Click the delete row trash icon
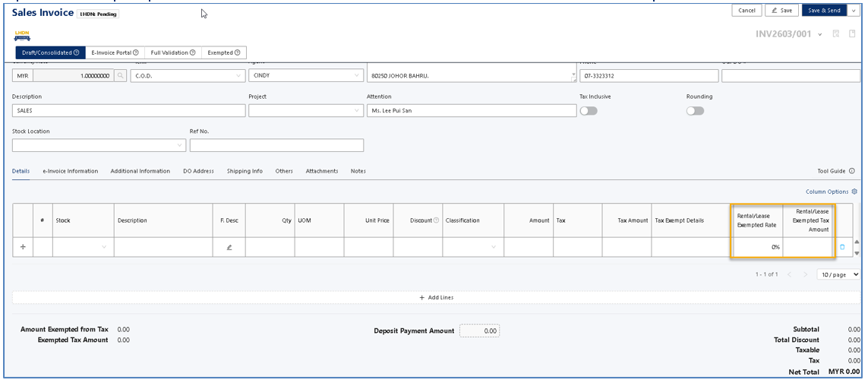The height and width of the screenshot is (380, 868). pos(841,247)
